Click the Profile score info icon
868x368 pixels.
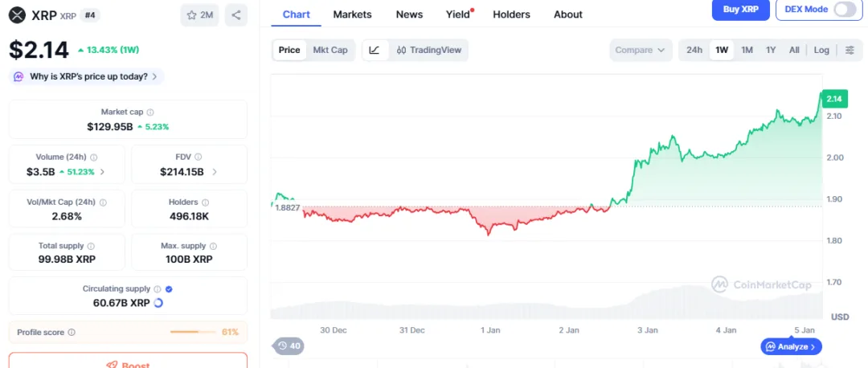pyautogui.click(x=72, y=332)
